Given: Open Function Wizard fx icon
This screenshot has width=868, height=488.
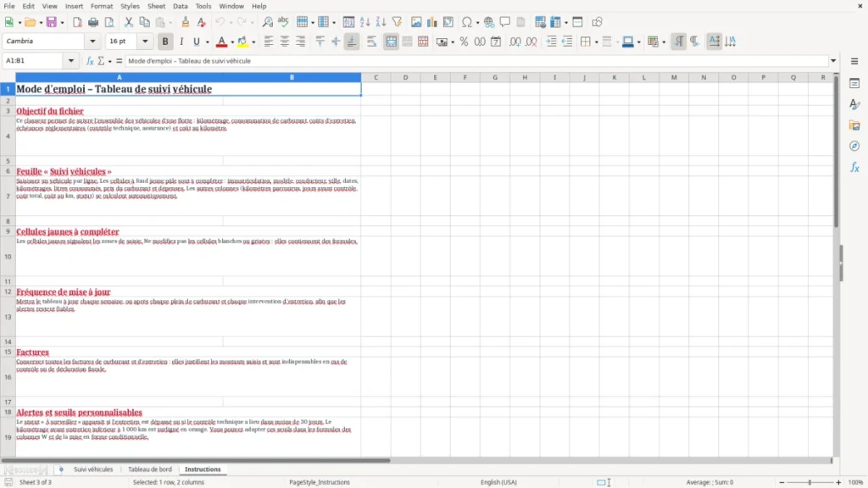Looking at the screenshot, I should 90,61.
